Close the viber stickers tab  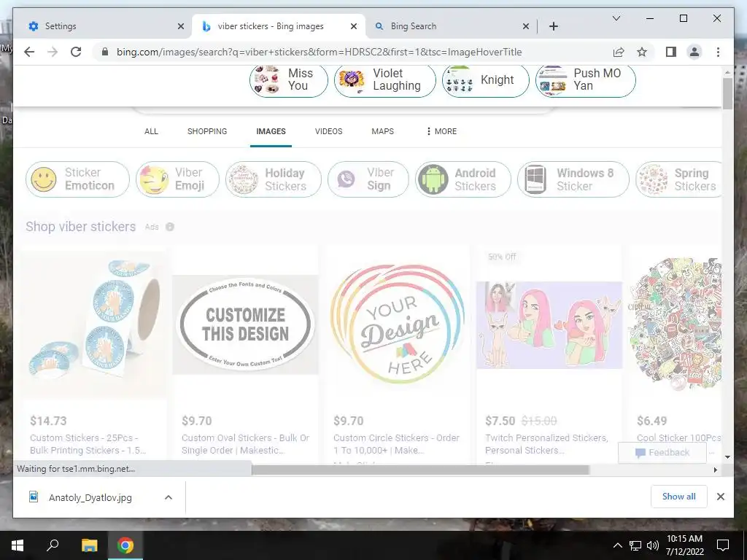click(354, 26)
